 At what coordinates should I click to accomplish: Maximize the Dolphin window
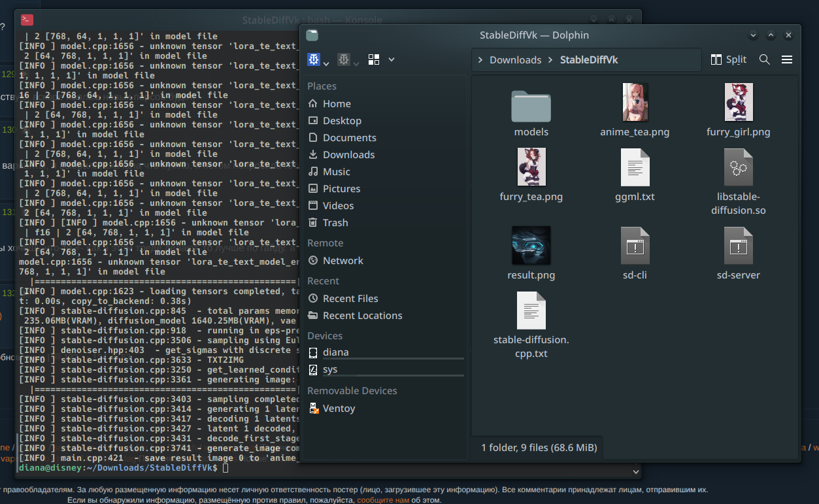point(771,35)
